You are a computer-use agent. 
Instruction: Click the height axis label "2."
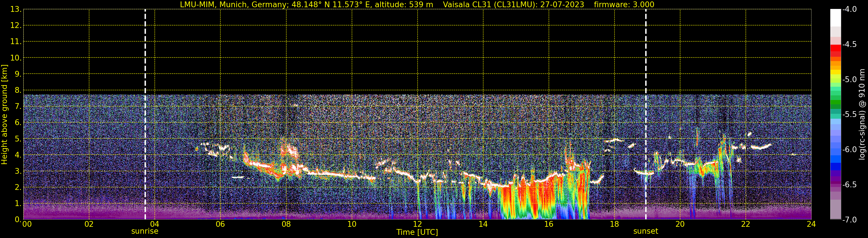18,188
